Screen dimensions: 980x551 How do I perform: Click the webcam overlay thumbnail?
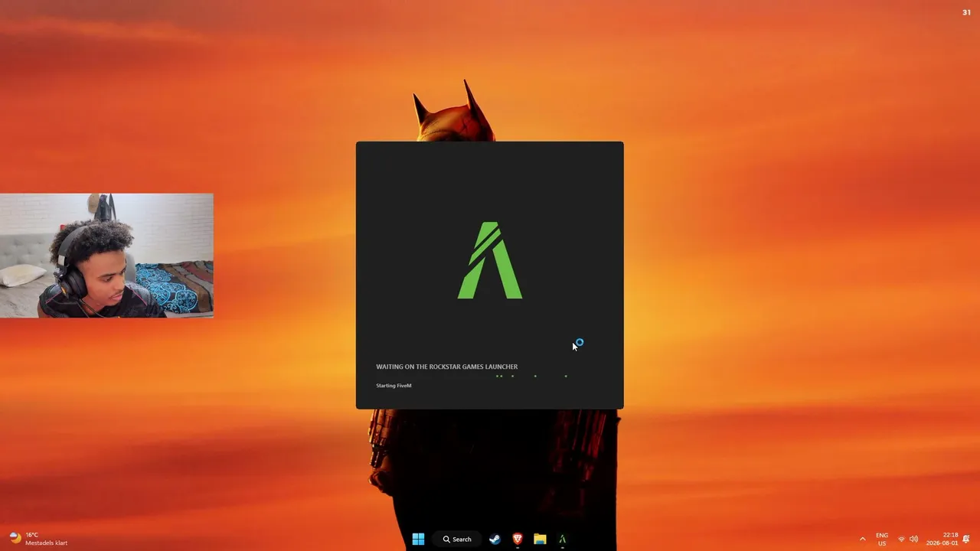point(106,256)
